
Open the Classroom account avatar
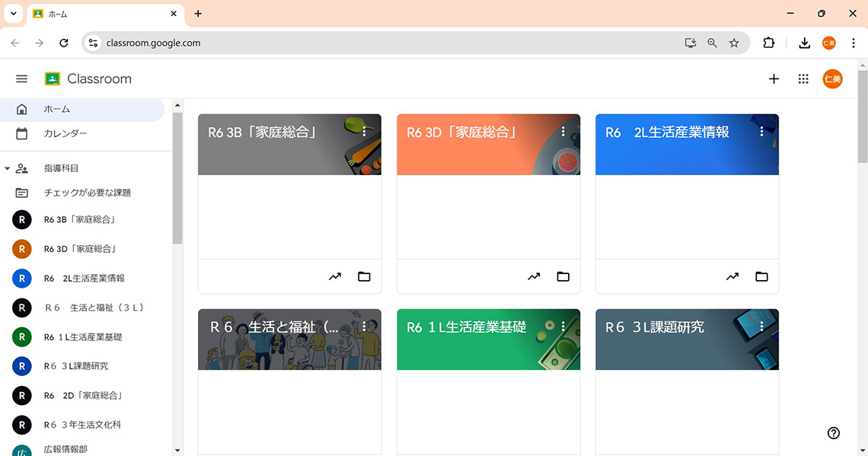832,79
